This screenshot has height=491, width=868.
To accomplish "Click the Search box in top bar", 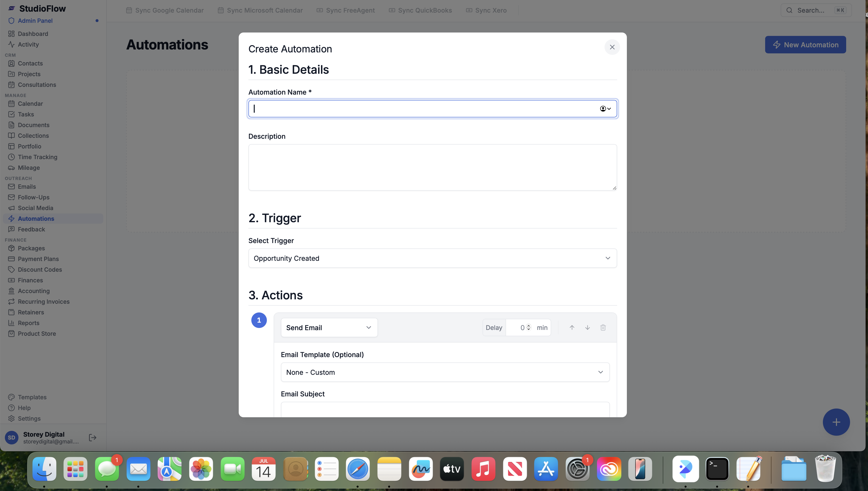I will click(x=816, y=10).
